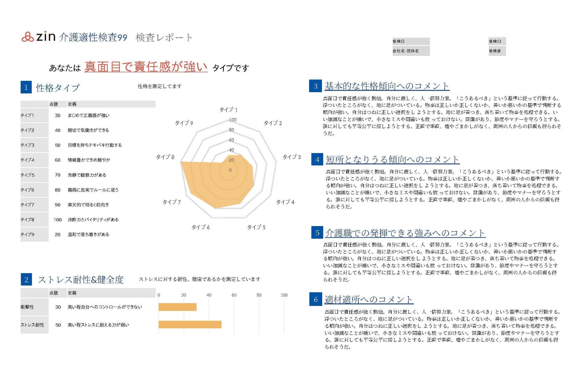Open the 短所となりうる傾向へのコメント heading

[x=392, y=159]
